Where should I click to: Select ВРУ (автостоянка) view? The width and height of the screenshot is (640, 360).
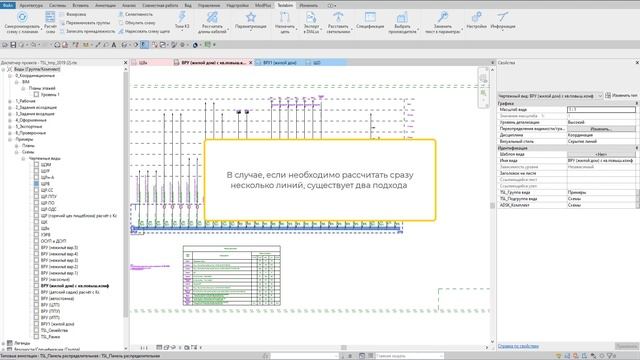coord(57,298)
